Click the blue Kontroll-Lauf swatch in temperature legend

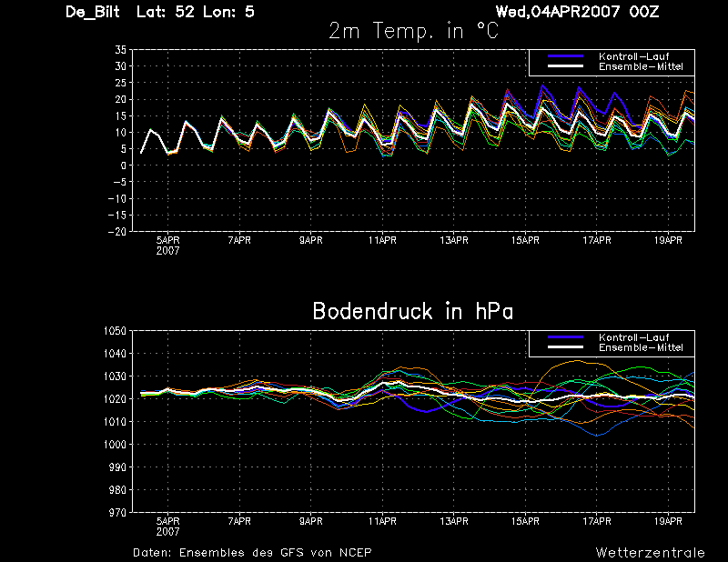pos(565,56)
